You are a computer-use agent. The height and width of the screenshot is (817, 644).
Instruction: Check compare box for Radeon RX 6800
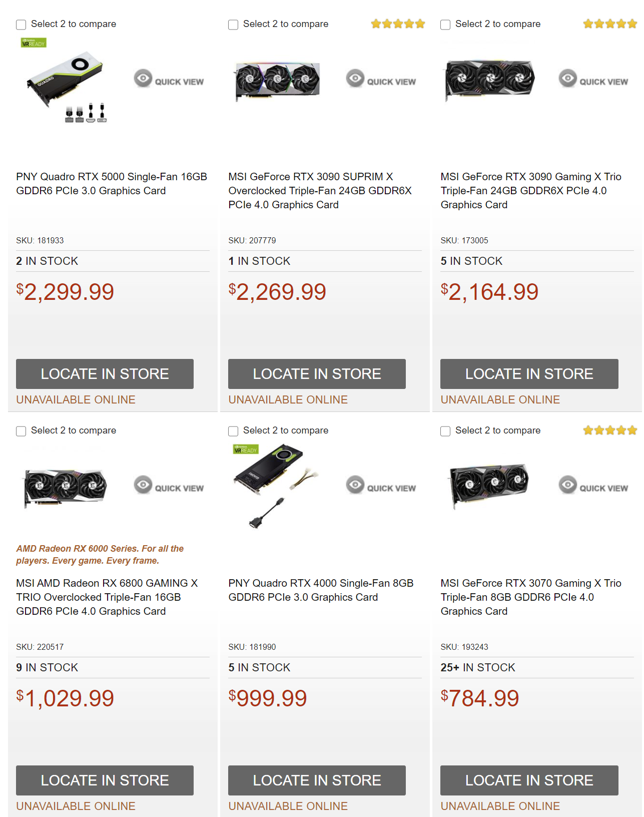(21, 431)
